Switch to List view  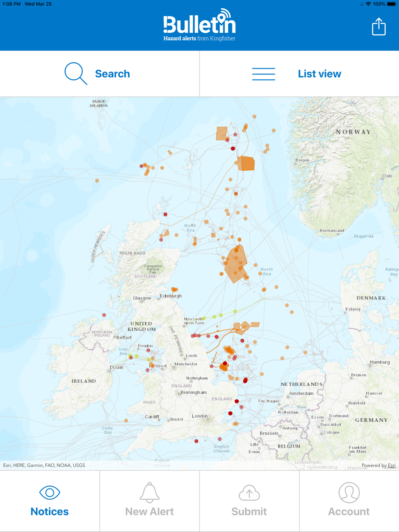click(x=299, y=74)
